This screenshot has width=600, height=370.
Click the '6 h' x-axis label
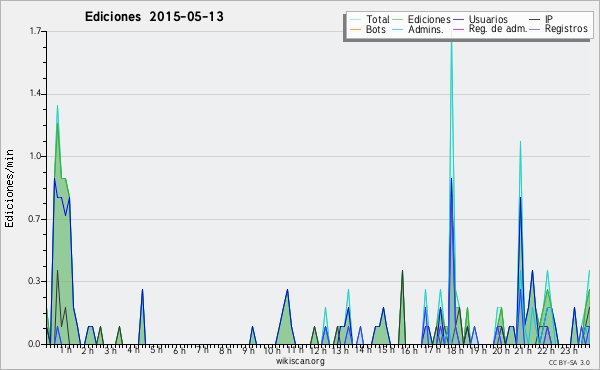pos(179,350)
